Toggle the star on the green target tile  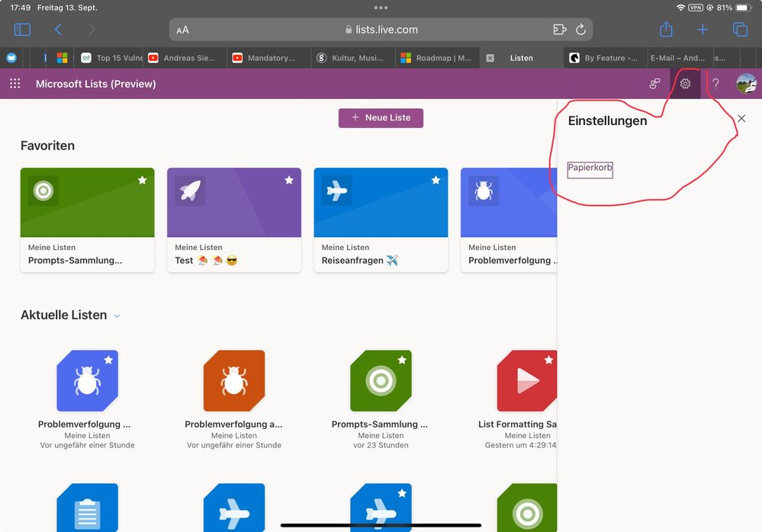pyautogui.click(x=402, y=360)
